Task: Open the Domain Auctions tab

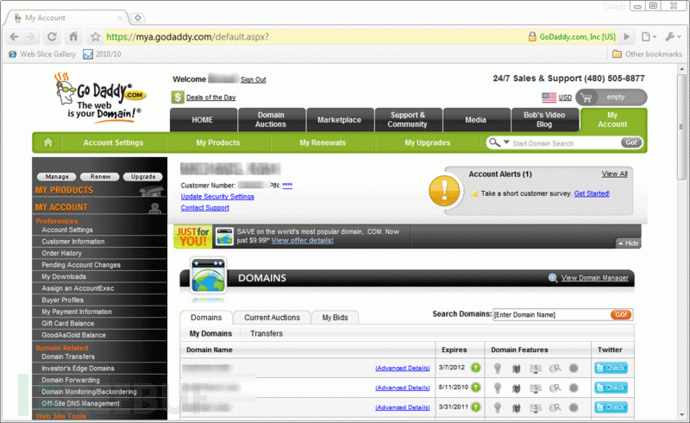Action: (271, 120)
